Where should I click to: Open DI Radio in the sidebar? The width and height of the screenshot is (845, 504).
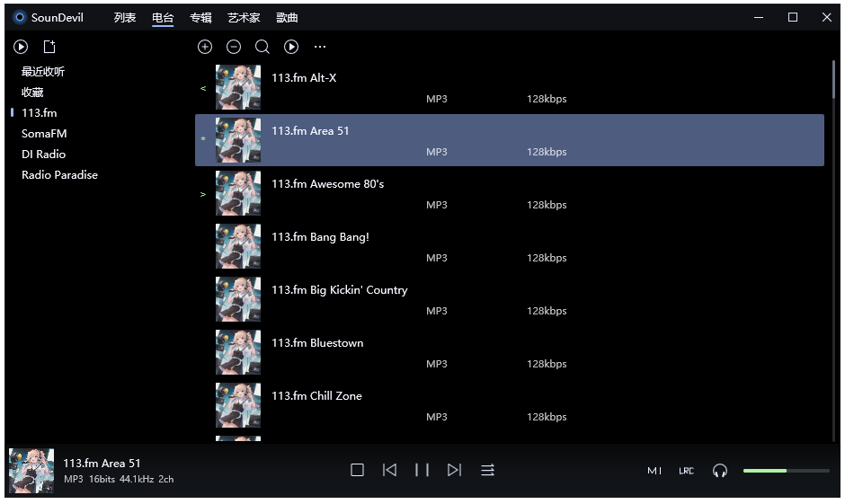click(44, 154)
